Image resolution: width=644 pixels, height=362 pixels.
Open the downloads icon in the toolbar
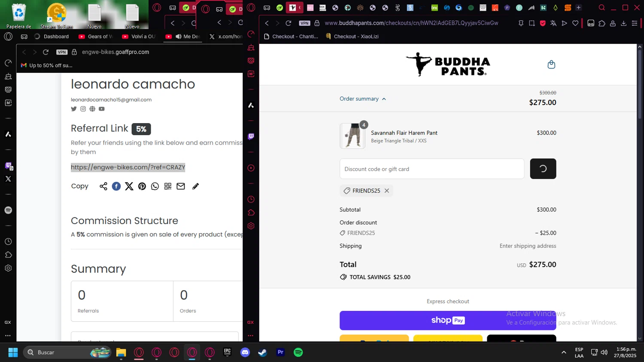623,23
